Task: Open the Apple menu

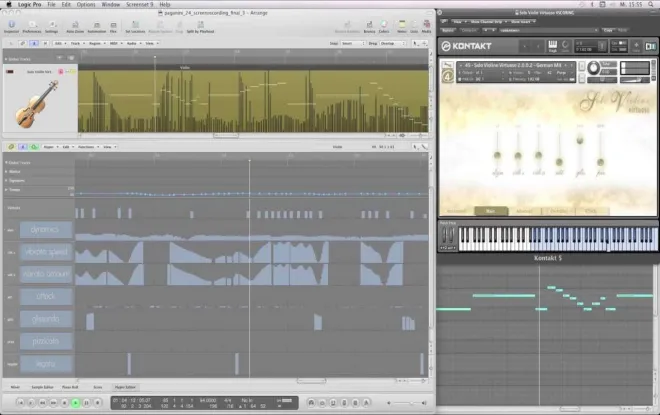Action: 9,5
